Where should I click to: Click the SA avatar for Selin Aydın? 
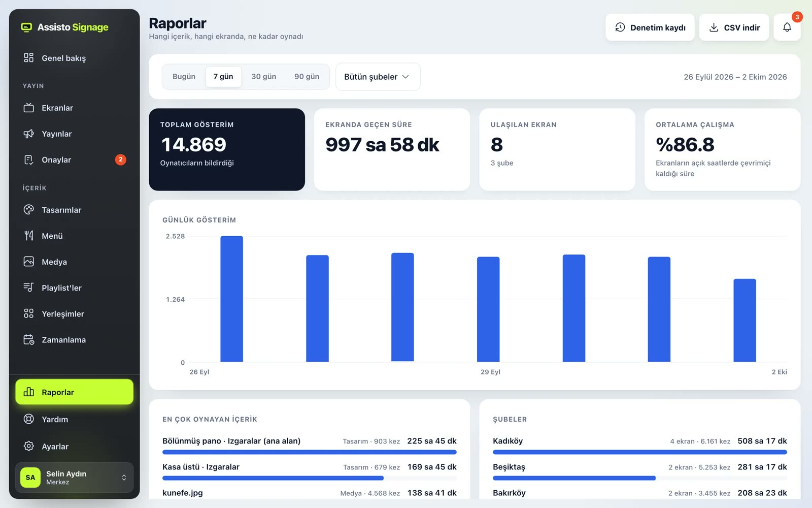(30, 478)
